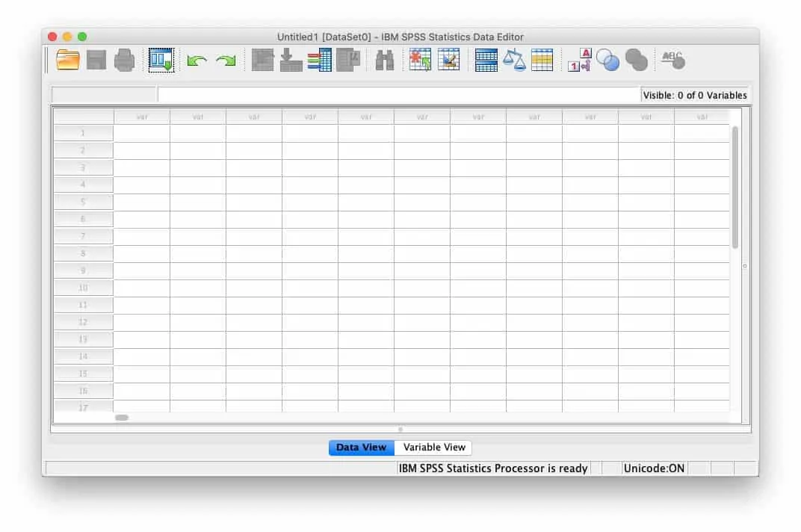Redo the last undone action

tap(226, 61)
